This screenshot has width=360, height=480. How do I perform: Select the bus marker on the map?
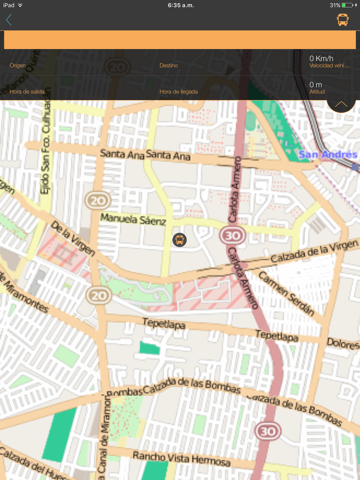click(x=179, y=240)
